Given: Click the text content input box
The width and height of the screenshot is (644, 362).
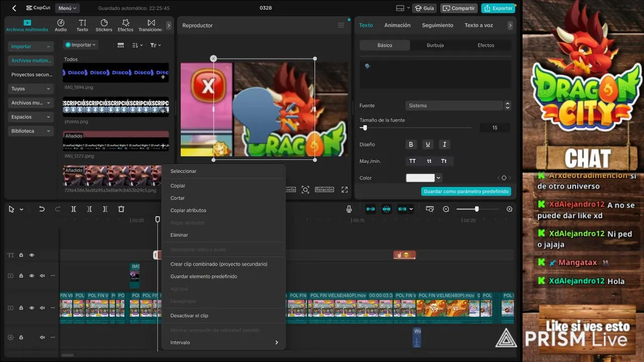Looking at the screenshot, I should point(435,74).
